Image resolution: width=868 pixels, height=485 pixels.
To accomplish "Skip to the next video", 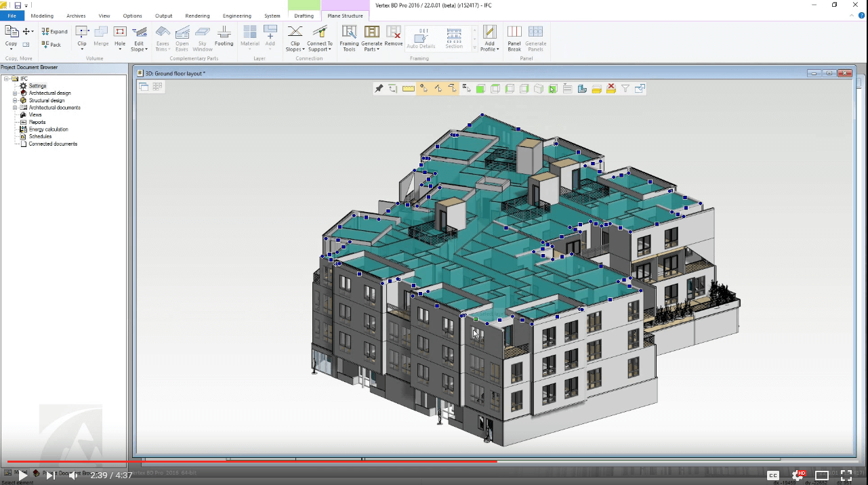I will coord(50,476).
